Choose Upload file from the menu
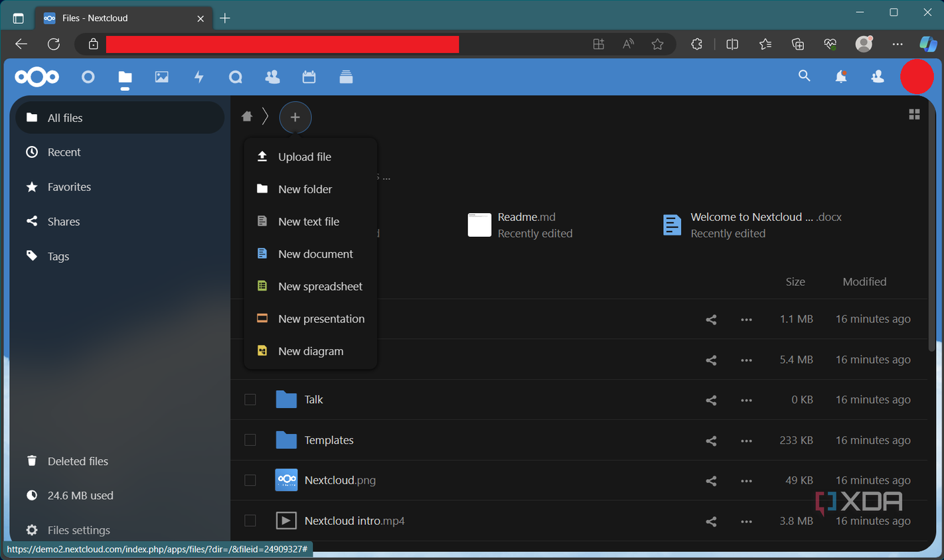944x560 pixels. [x=311, y=157]
